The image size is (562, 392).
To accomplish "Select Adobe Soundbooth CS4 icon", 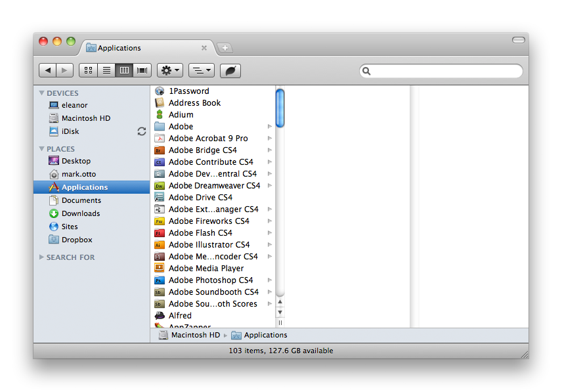I will coord(160,292).
